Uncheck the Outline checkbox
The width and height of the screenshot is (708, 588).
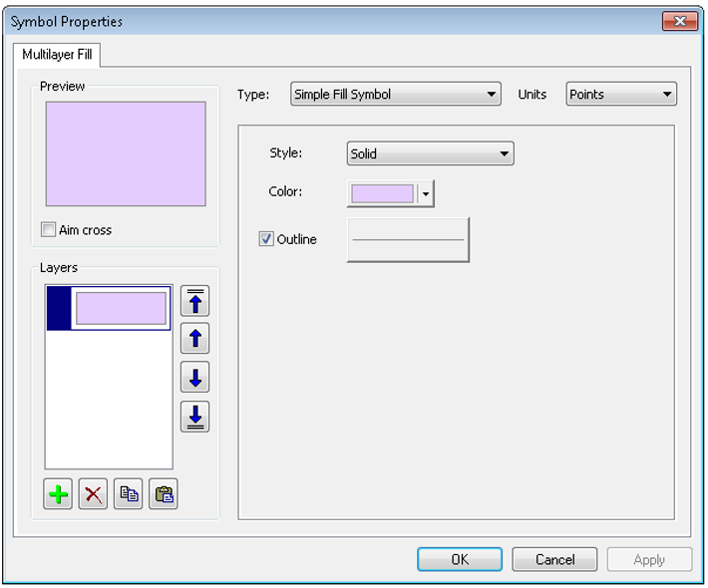point(266,239)
